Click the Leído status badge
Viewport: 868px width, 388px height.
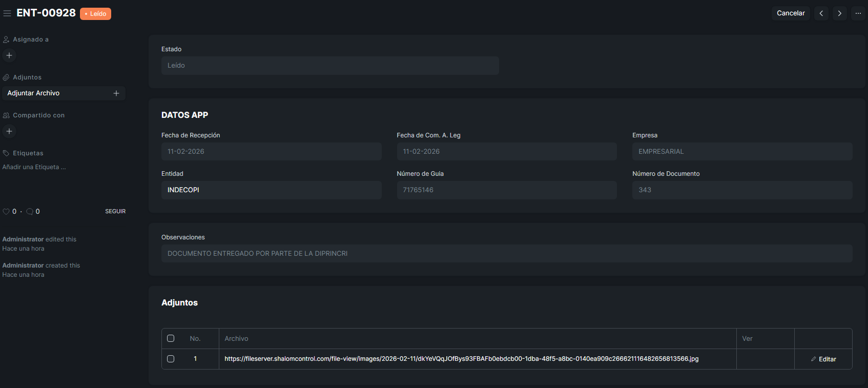[x=95, y=14]
